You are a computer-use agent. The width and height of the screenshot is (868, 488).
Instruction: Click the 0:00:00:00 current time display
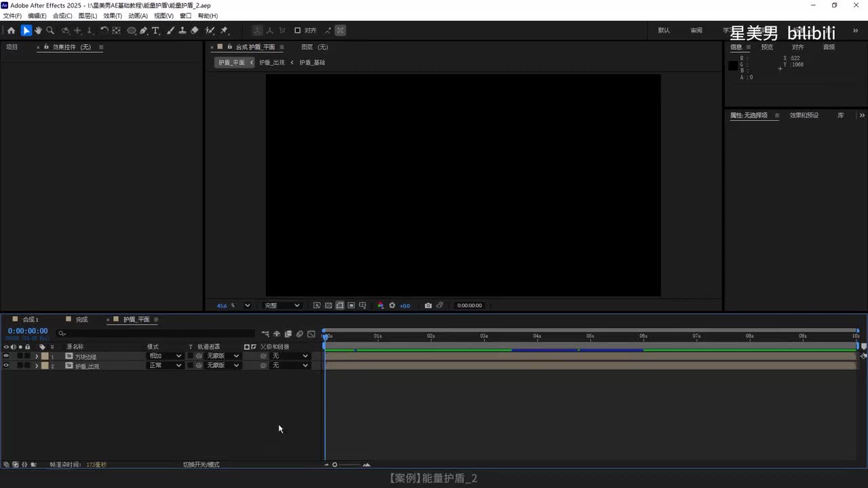28,331
